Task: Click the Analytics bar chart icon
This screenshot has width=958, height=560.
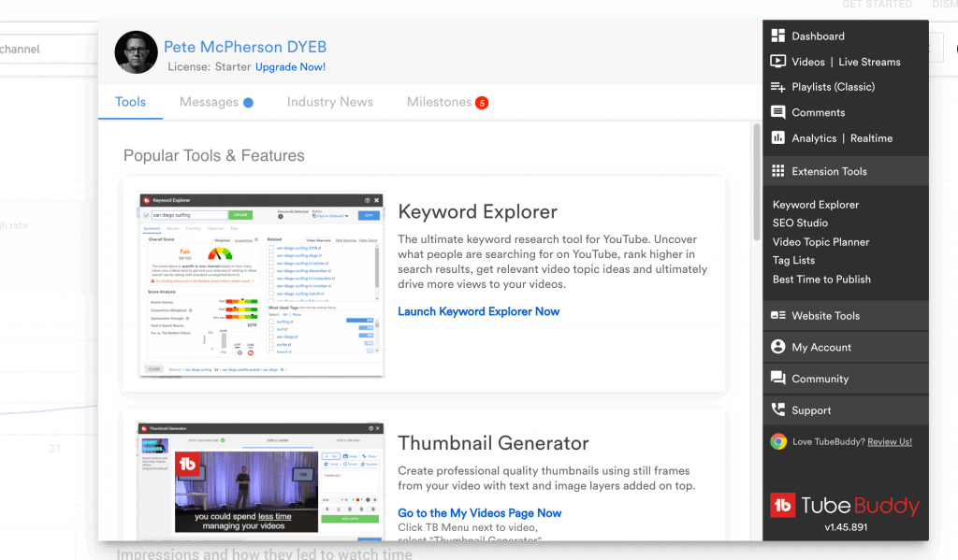Action: coord(777,138)
